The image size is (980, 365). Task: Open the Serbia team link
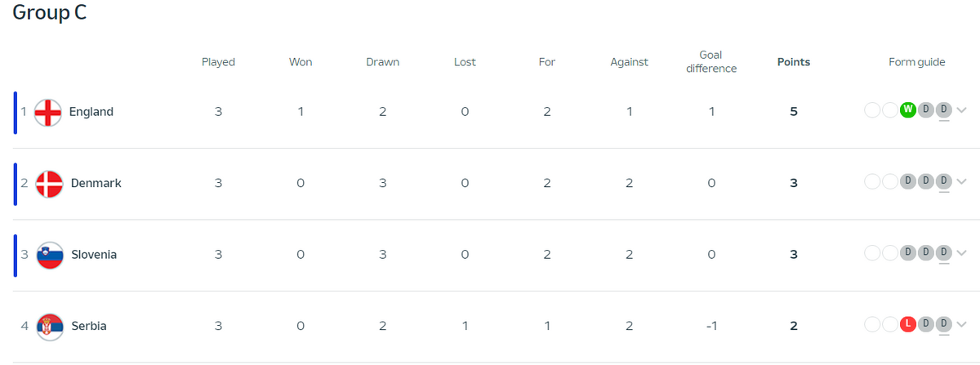(x=89, y=327)
